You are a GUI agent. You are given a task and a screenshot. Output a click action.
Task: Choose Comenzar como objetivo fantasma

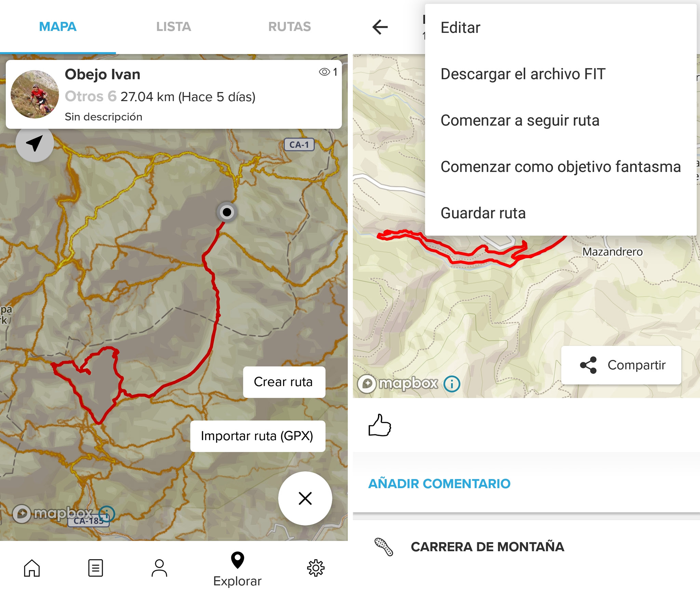[561, 167]
